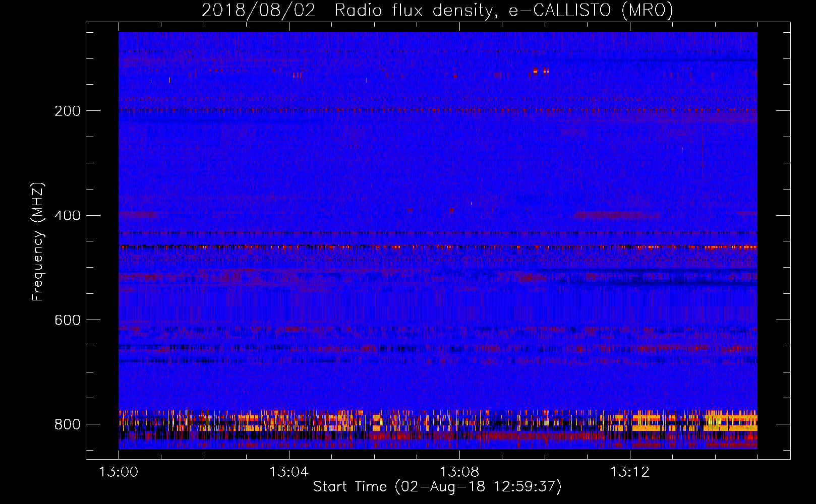Click the plot title '2018/08/02 Radio flux density, e-CALLISTO (MRO)'
The height and width of the screenshot is (504, 816).
tap(437, 11)
